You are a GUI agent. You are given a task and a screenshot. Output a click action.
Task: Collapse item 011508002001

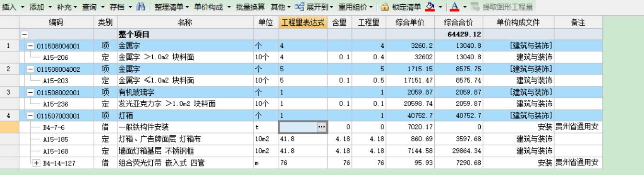point(30,92)
